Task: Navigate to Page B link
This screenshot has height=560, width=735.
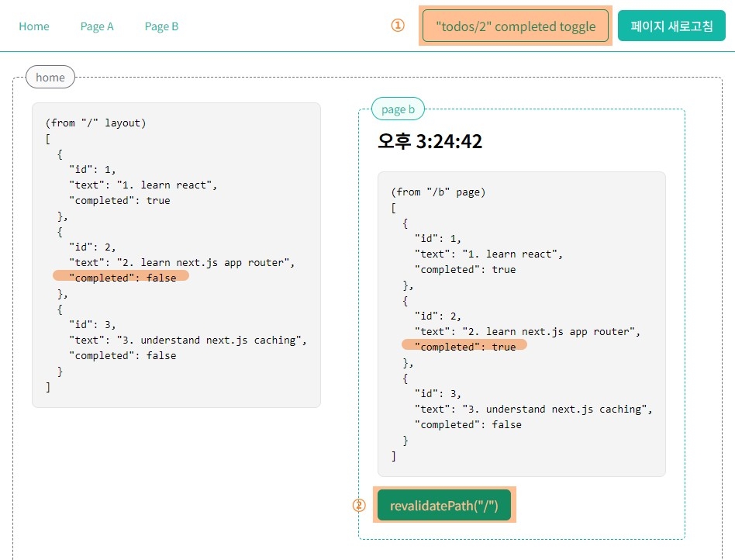Action: pyautogui.click(x=161, y=26)
